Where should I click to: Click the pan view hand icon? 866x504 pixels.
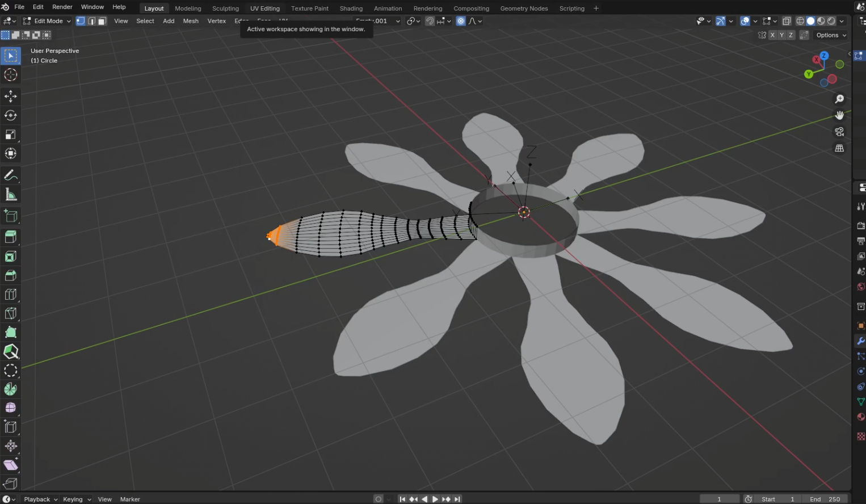click(839, 115)
